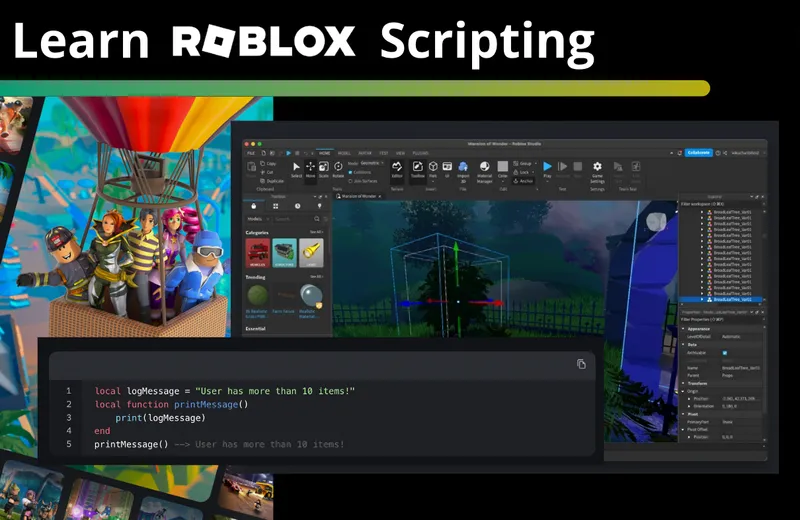Screen dimensions: 800x520
Task: Switch to the VIEW ribbon tab
Action: [x=400, y=153]
